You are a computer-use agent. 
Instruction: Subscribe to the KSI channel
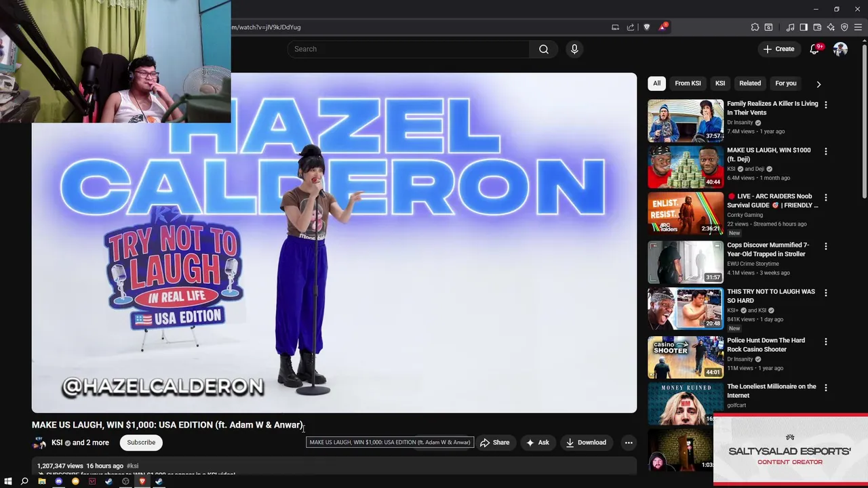coord(141,443)
